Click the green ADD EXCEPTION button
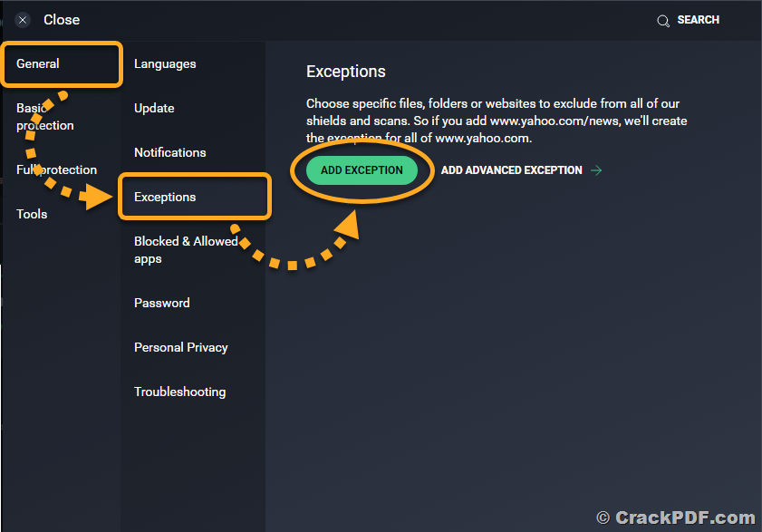Viewport: 762px width, 532px height. tap(362, 170)
